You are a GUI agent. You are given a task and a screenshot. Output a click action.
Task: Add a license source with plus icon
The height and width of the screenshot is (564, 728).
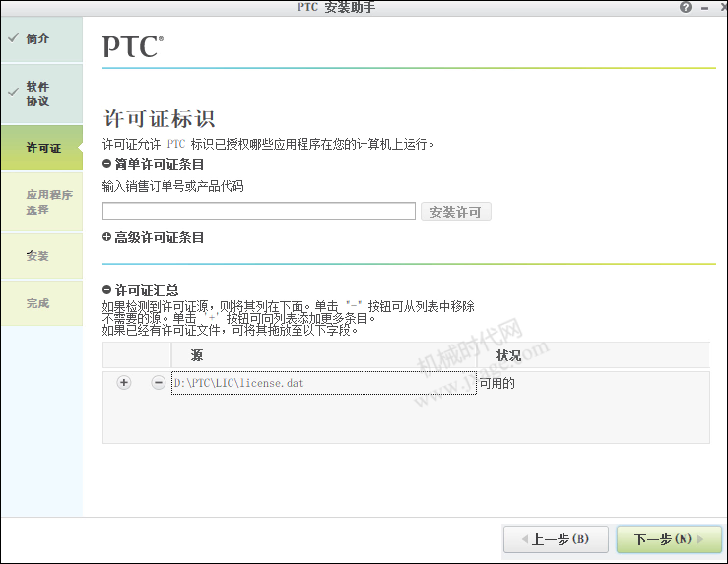pos(123,383)
